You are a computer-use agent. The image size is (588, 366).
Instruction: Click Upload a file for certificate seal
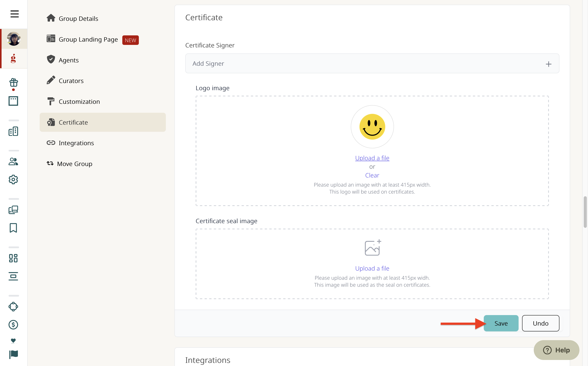(372, 268)
